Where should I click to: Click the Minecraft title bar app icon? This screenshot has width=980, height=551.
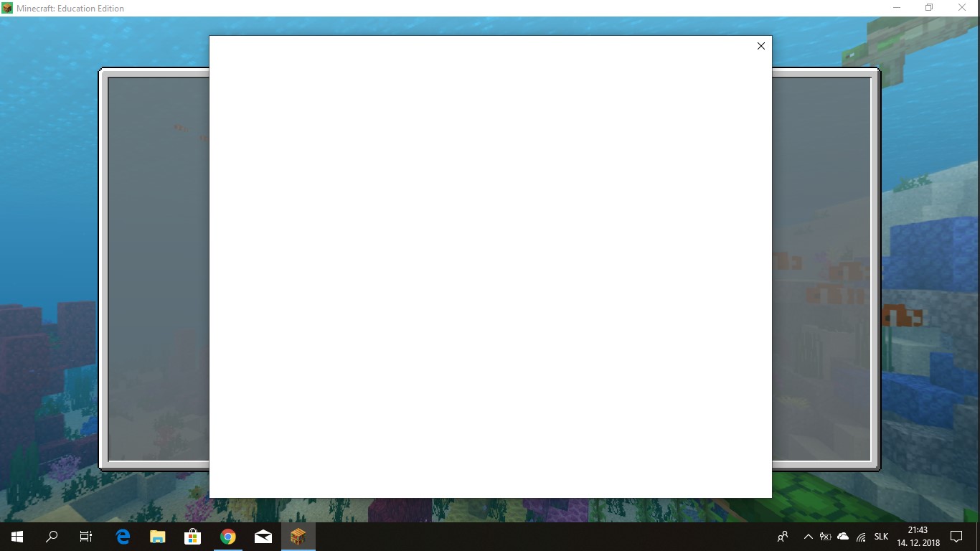7,8
